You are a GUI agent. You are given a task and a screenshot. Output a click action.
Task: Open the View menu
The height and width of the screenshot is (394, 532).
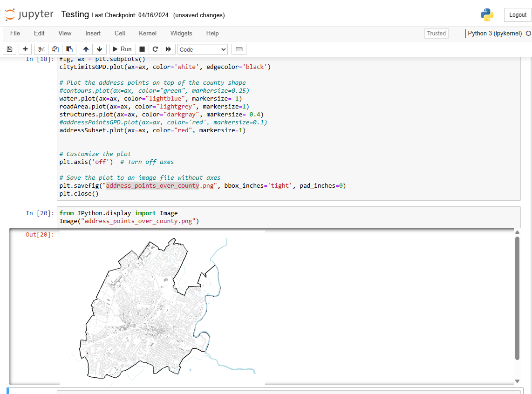pos(65,33)
